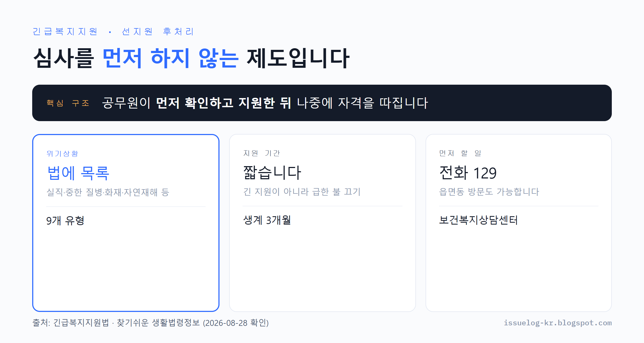
Task: Select the 생계 3개월 text
Action: (267, 220)
